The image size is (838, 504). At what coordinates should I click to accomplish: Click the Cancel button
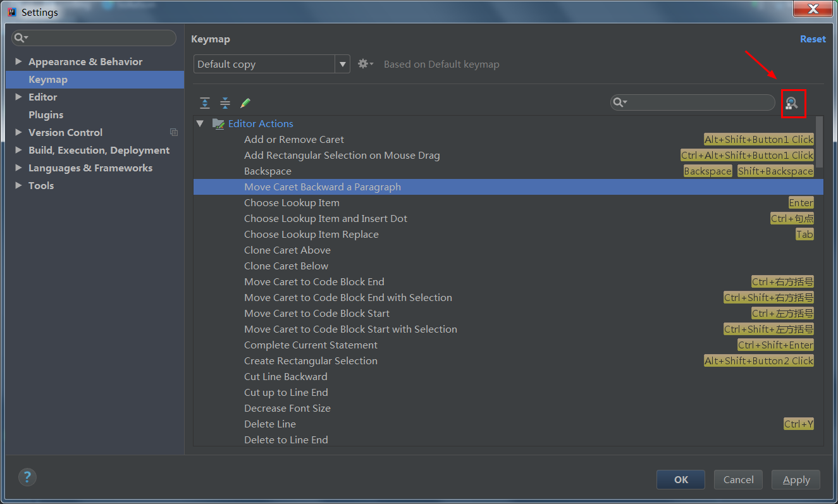click(x=738, y=479)
